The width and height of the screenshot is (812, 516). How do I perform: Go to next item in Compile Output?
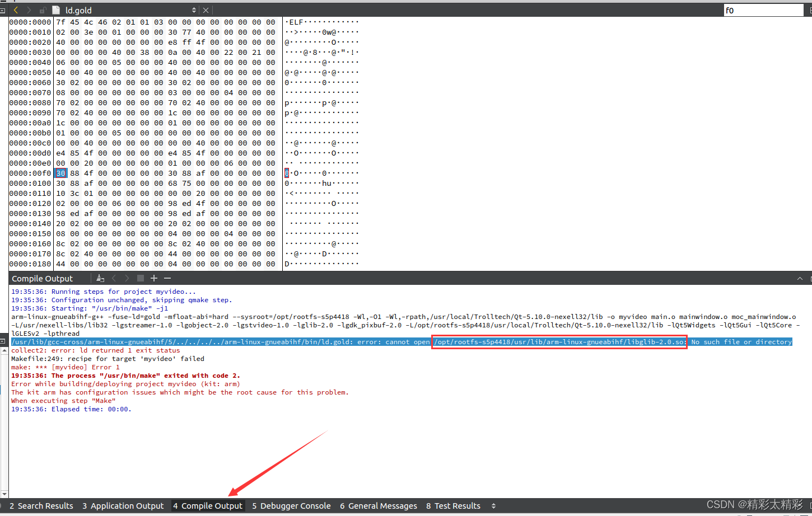pyautogui.click(x=127, y=278)
